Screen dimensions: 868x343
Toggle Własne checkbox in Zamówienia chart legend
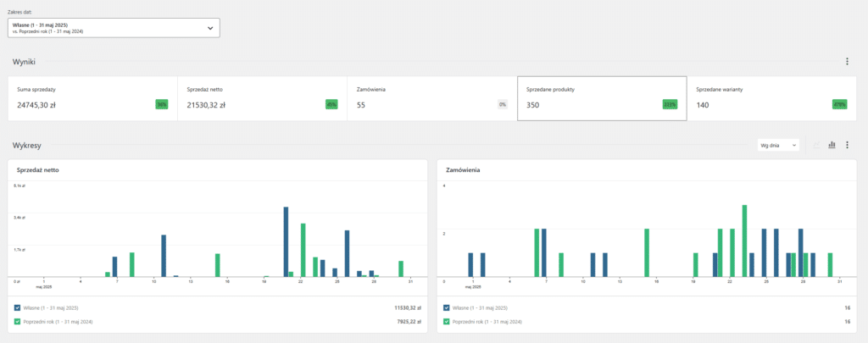click(447, 308)
